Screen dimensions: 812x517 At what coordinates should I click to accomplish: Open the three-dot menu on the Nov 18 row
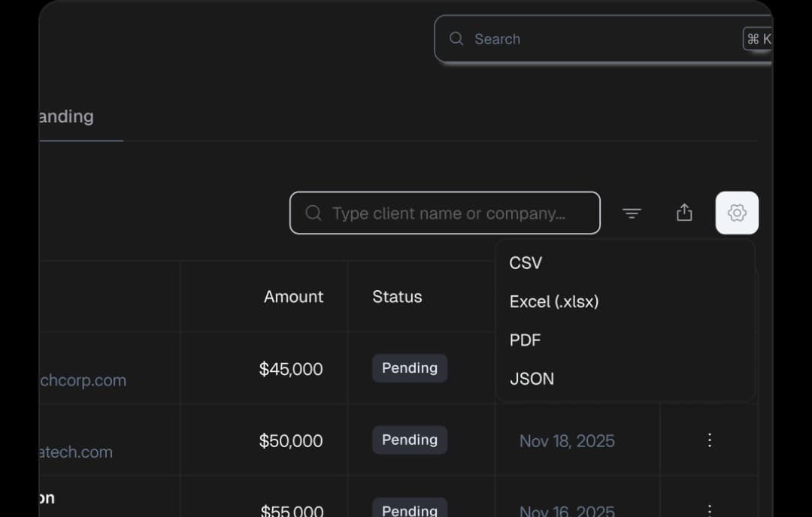click(710, 440)
